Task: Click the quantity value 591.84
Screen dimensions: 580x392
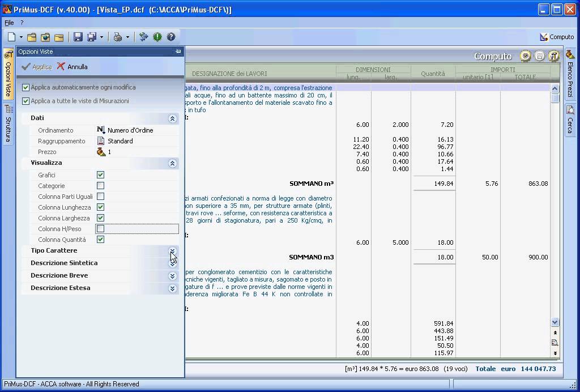Action: [443, 323]
